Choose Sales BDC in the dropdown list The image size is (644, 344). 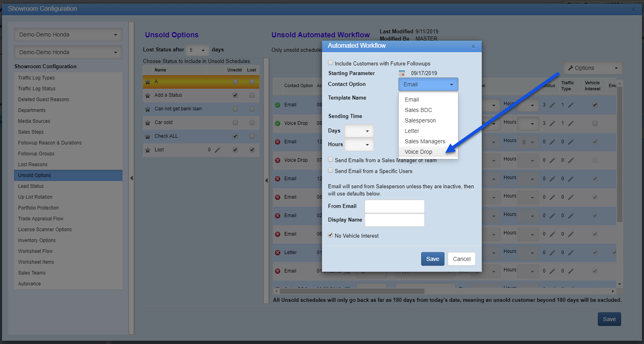pyautogui.click(x=418, y=110)
